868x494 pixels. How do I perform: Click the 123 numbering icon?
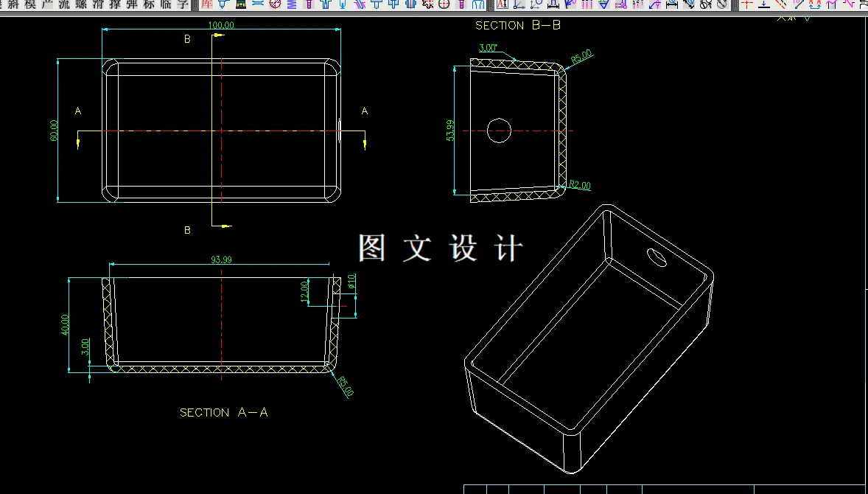[637, 4]
